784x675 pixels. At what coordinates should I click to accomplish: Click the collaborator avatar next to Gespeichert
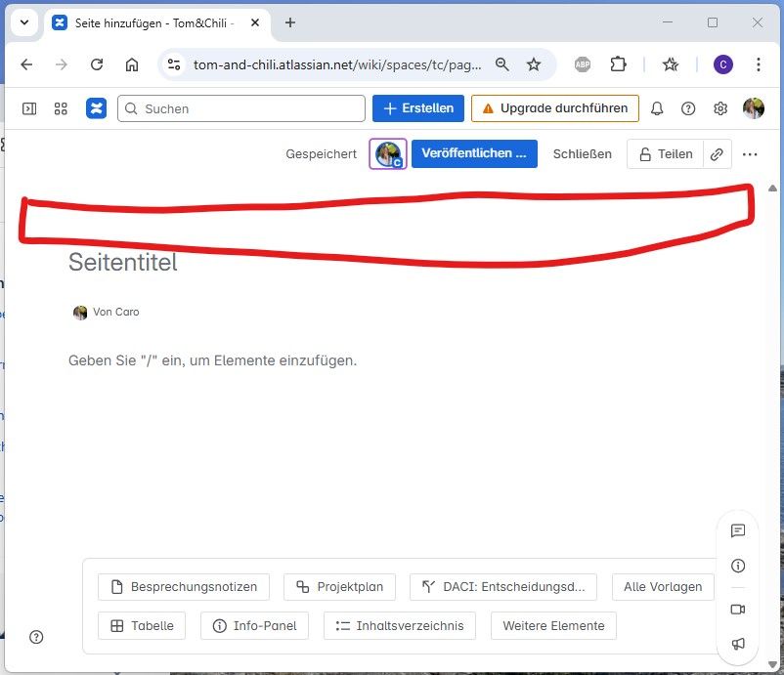tap(388, 154)
